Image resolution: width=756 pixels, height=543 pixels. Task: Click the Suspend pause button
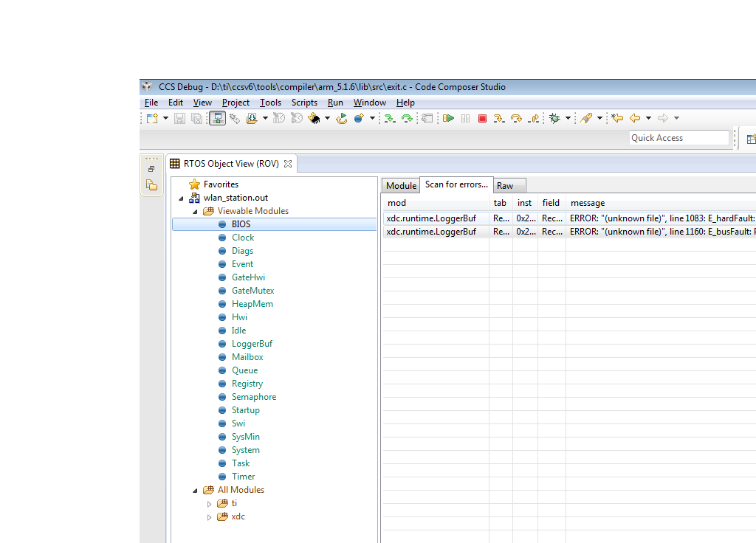(465, 118)
